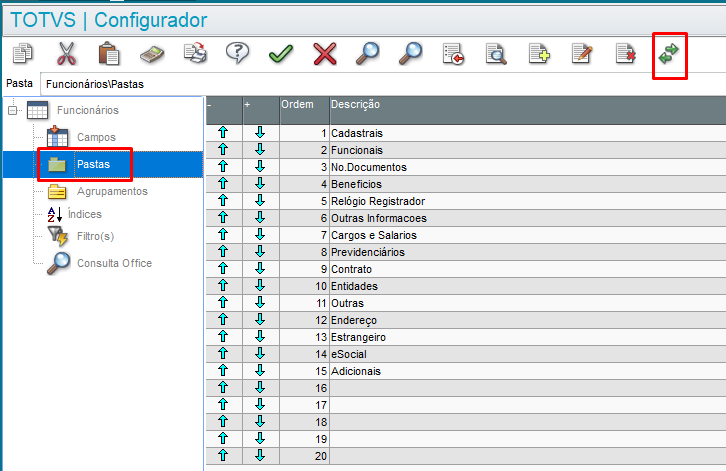The image size is (726, 471).
Task: Select the Entidades description cell
Action: [x=528, y=286]
